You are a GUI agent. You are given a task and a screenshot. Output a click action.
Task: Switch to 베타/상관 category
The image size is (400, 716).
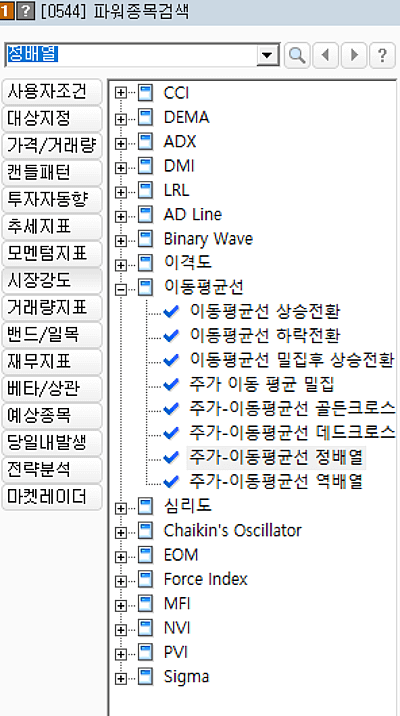52,389
